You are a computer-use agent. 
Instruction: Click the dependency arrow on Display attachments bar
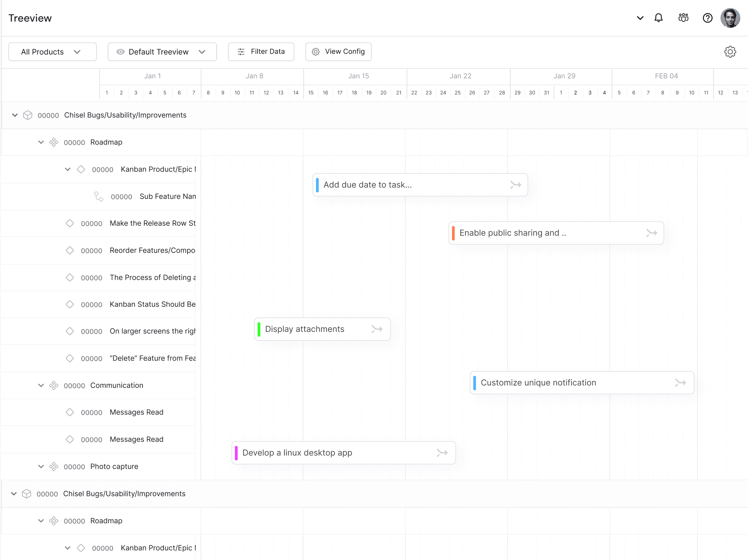[377, 329]
